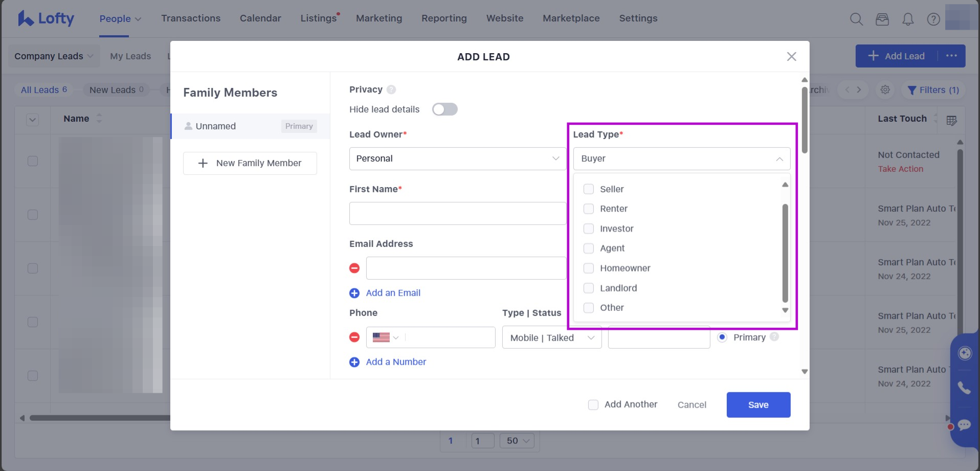Click the search magnifier icon
Screen dimensions: 980x471
point(856,19)
